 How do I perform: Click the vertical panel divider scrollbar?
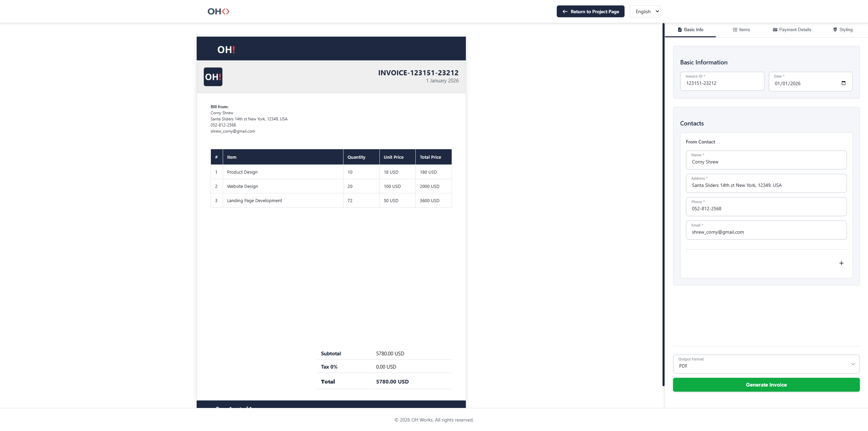663,203
